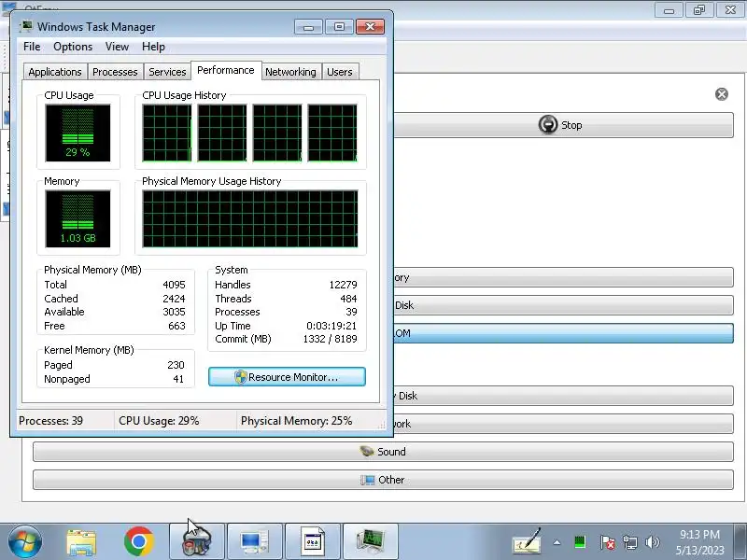Click the volume speaker tray icon
Screen dimensions: 747x560
(652, 542)
